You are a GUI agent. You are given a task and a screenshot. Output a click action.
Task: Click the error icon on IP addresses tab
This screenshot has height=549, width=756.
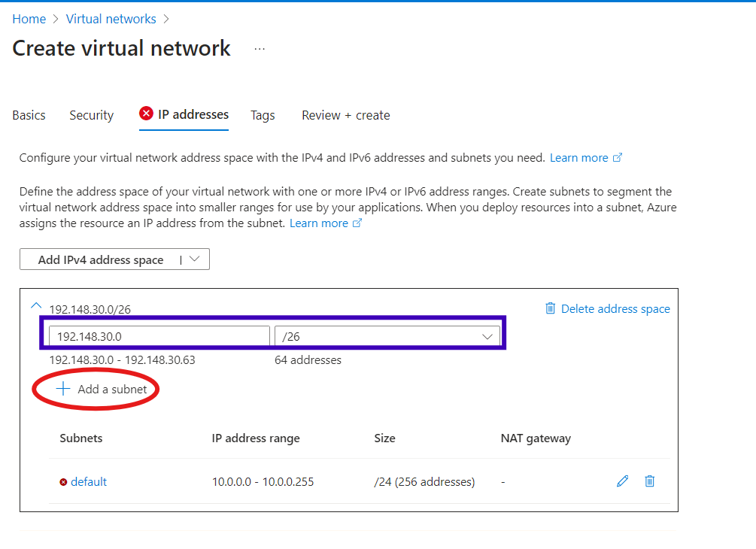tap(147, 114)
